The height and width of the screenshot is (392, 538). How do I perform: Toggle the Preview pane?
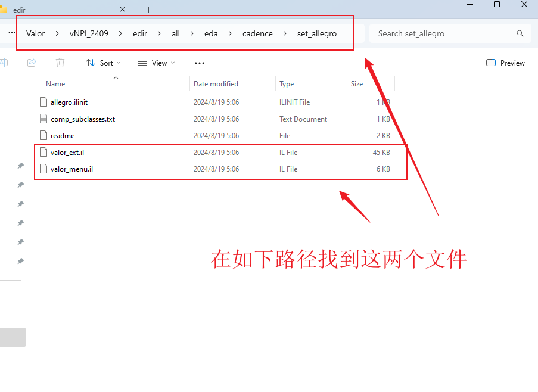pyautogui.click(x=505, y=63)
